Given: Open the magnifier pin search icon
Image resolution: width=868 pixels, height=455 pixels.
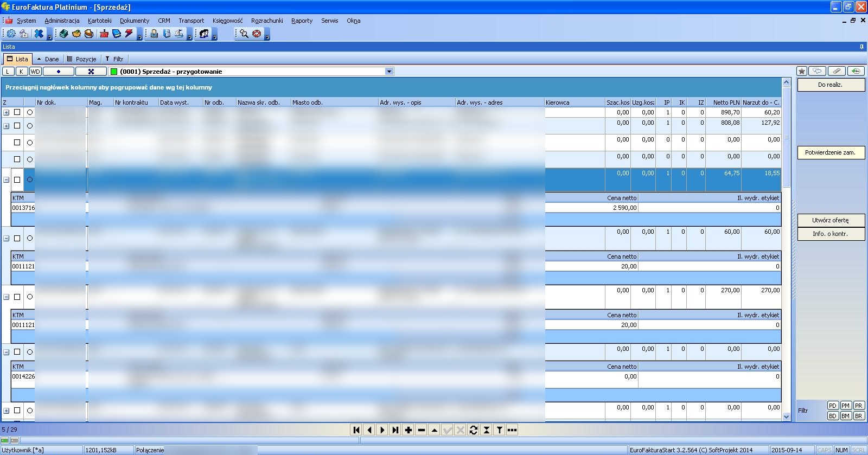Looking at the screenshot, I should (244, 34).
